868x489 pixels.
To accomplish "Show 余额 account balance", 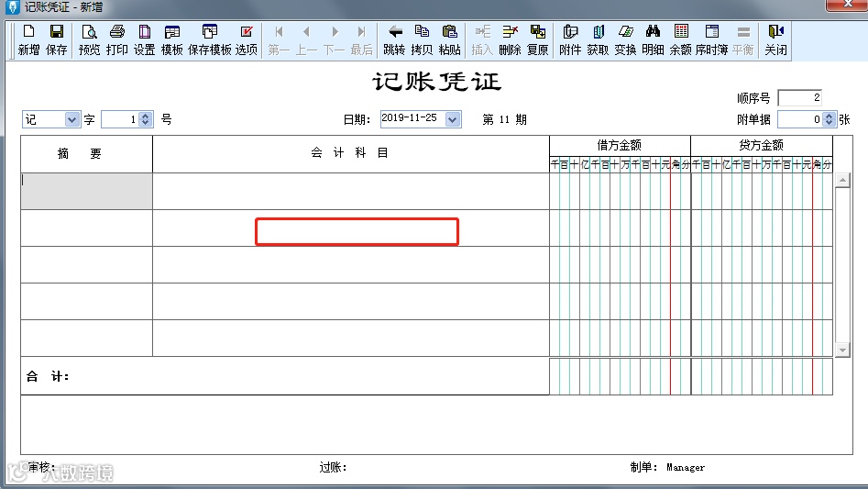I will click(x=681, y=39).
